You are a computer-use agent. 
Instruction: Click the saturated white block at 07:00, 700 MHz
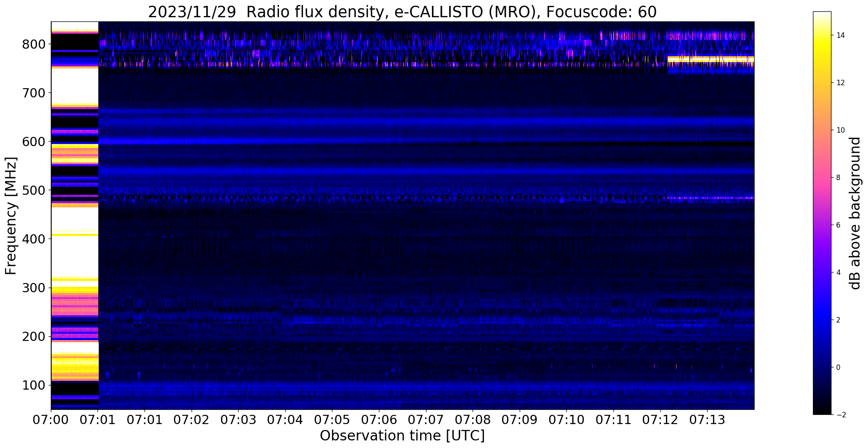click(75, 86)
